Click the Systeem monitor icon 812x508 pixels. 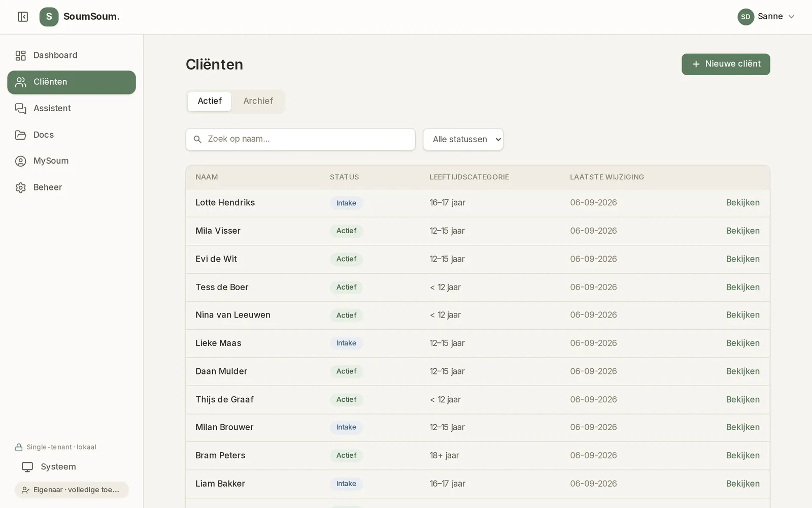[x=27, y=467]
